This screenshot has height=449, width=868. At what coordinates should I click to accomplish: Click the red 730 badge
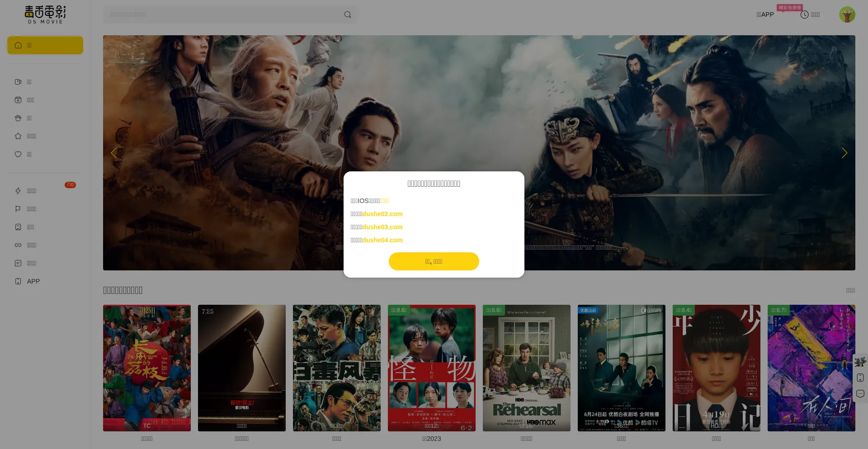(70, 185)
